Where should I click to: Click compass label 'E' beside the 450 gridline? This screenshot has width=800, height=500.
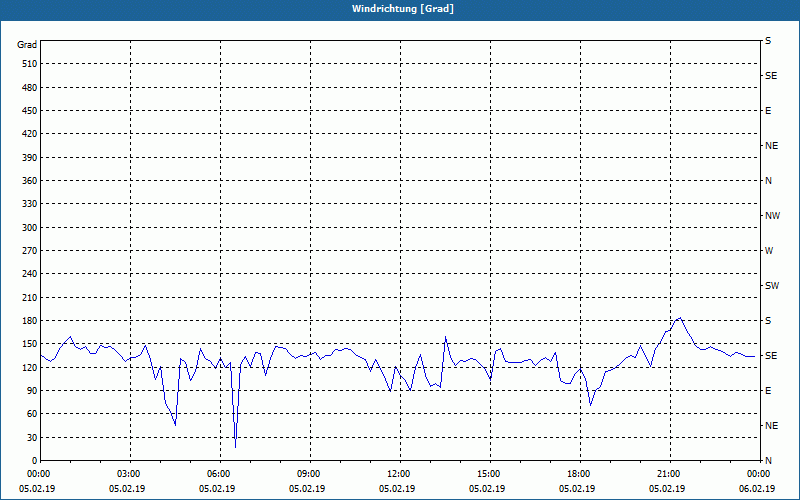click(768, 111)
